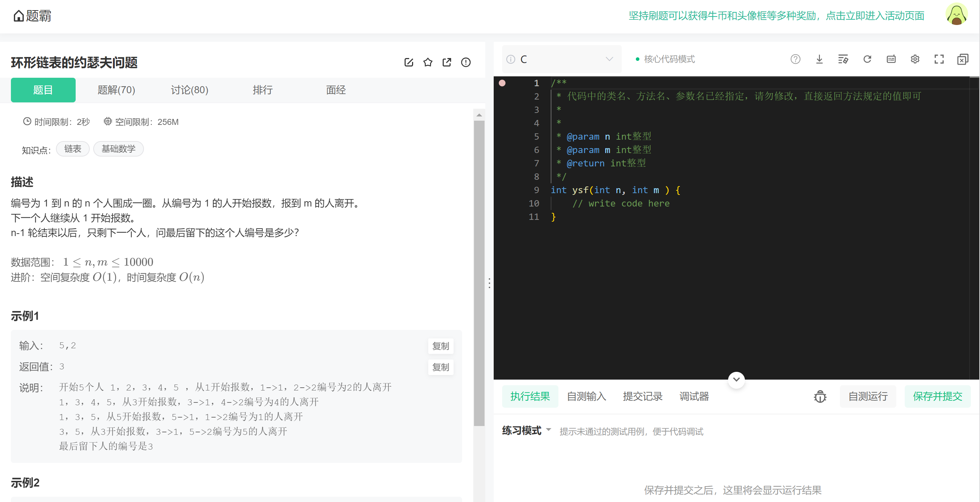Click the 基础数学 knowledge tag
Image resolution: width=980 pixels, height=502 pixels.
[x=118, y=149]
